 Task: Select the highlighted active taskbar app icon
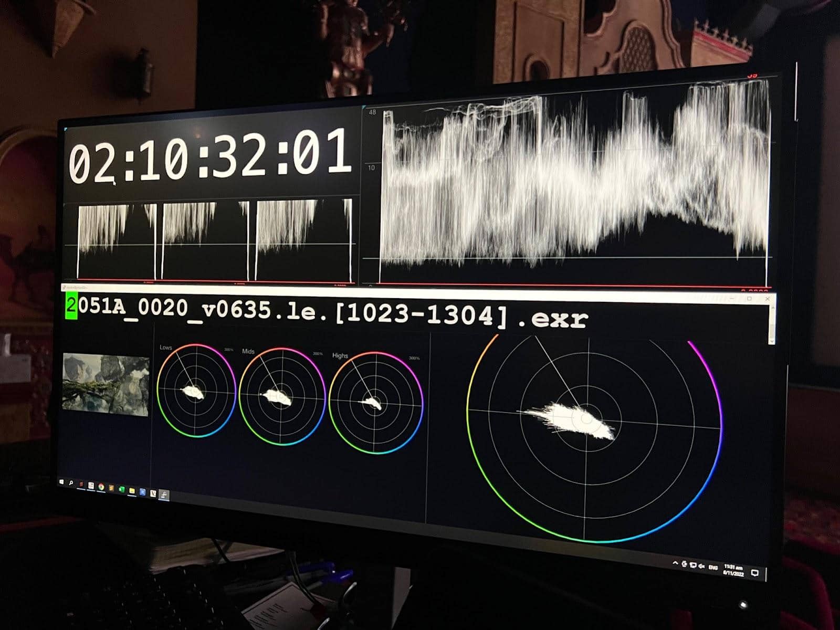164,495
